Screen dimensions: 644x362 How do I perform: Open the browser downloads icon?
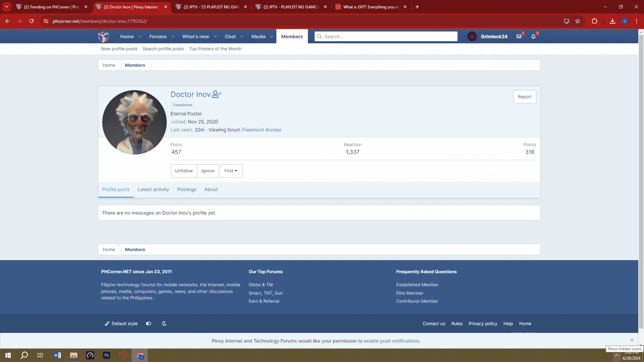click(612, 21)
